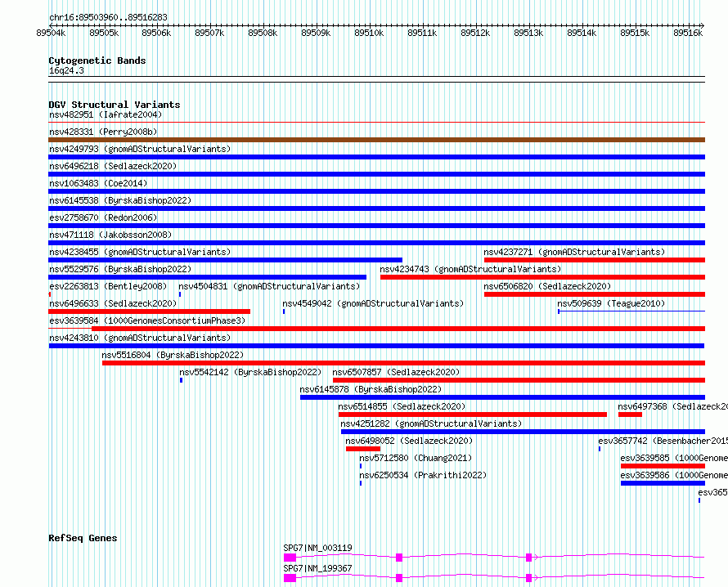
Task: Click nsv4234743 gnomADStructuralVariants label
Action: click(x=470, y=269)
